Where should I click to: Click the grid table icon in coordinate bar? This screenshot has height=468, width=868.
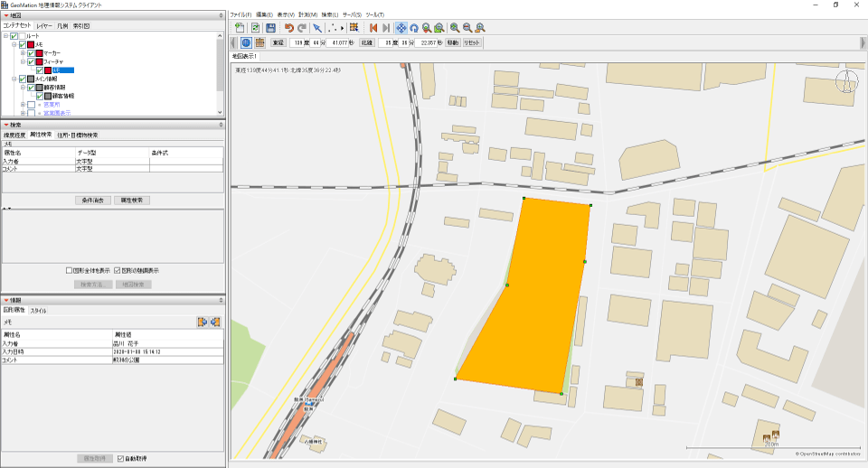259,42
